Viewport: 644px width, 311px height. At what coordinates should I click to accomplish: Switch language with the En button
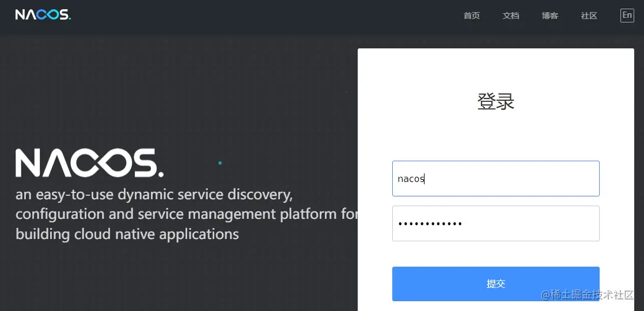pyautogui.click(x=627, y=16)
